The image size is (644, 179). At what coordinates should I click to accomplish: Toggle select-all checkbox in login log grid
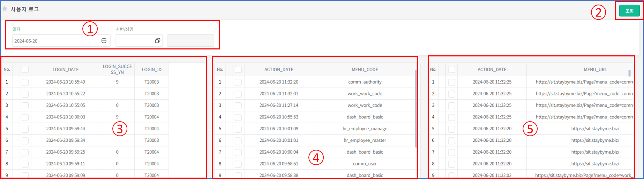coord(25,70)
